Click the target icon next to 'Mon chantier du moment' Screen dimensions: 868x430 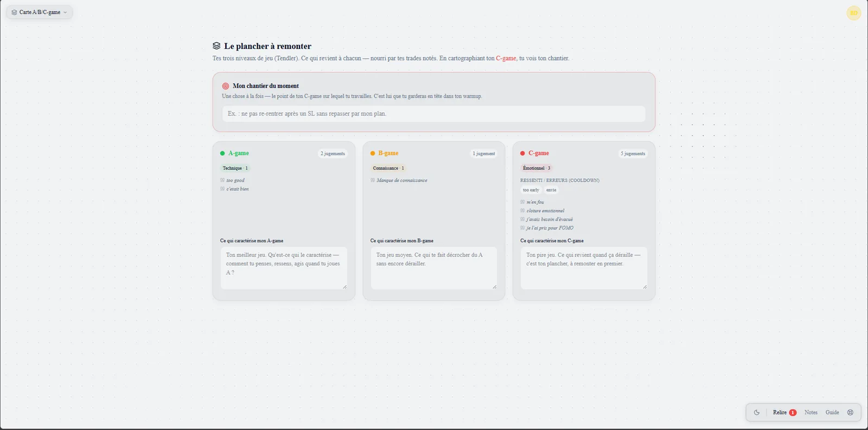click(226, 86)
